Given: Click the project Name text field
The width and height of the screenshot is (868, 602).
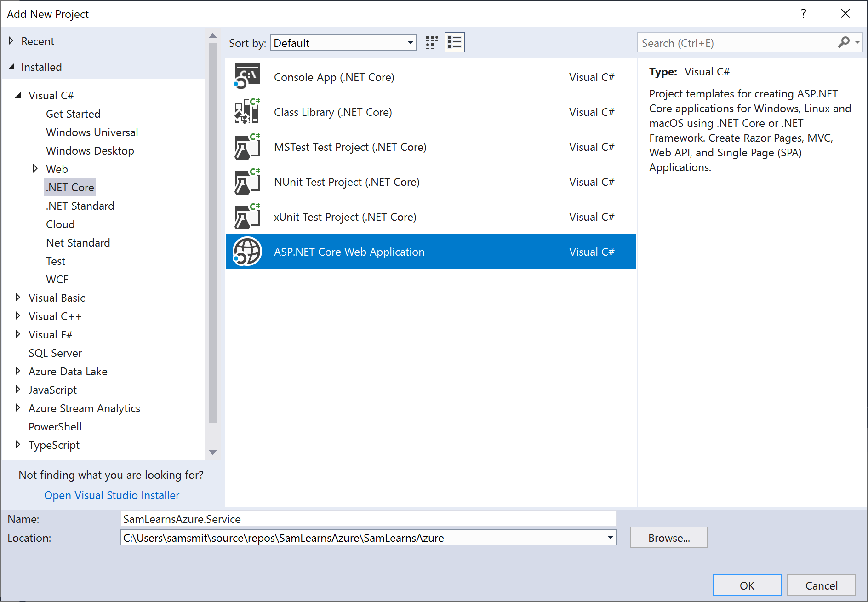Looking at the screenshot, I should click(x=368, y=519).
